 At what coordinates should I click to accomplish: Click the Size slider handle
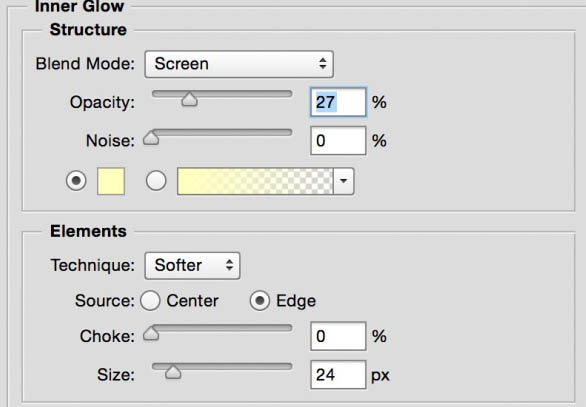click(x=173, y=372)
